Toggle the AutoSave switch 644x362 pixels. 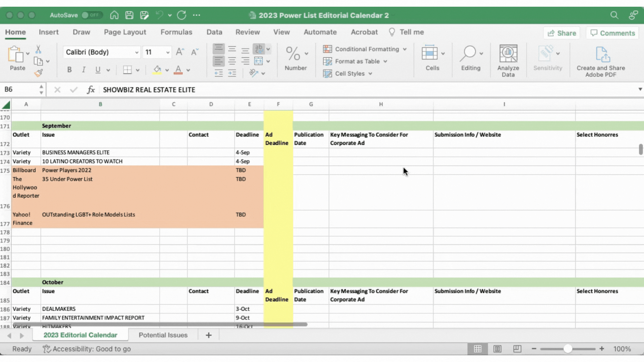point(92,15)
